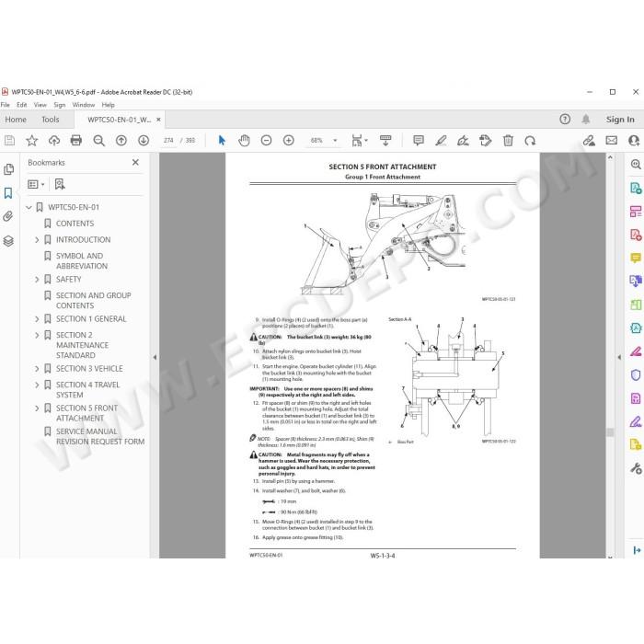Jump to CONTENTS bookmark
Viewport: 644px width, 644px height.
[75, 224]
